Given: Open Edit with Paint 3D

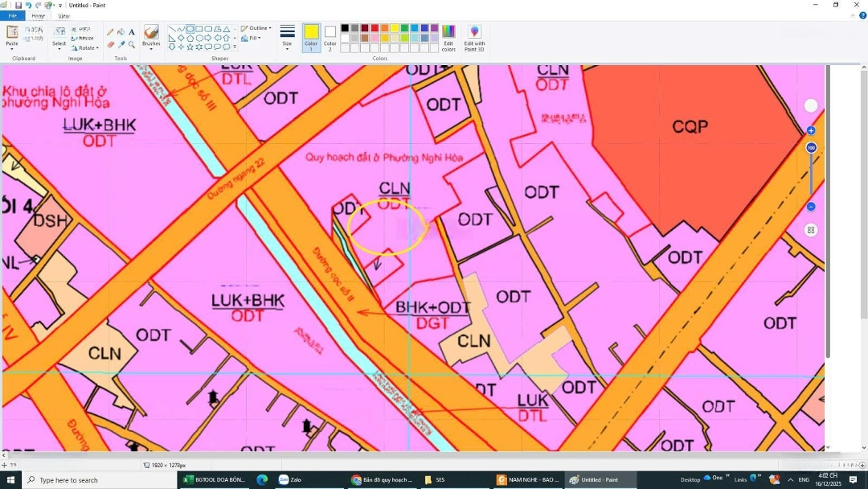Looking at the screenshot, I should pos(474,38).
